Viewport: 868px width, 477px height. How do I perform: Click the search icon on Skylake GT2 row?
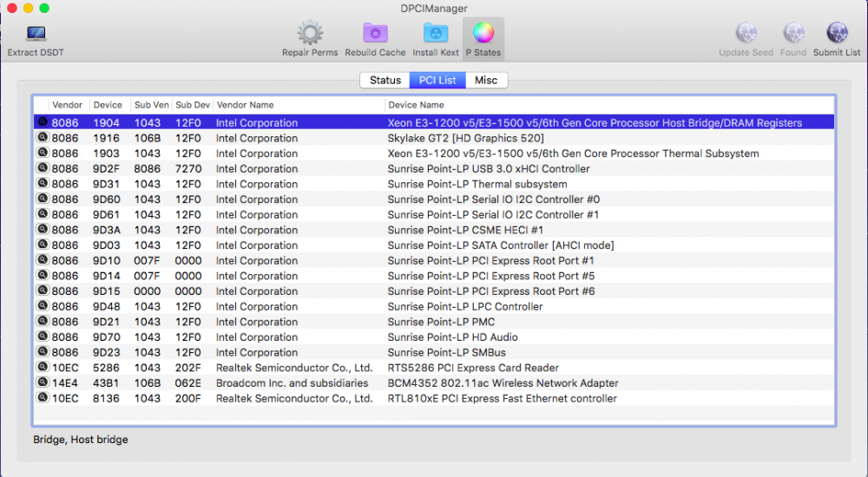tap(43, 137)
